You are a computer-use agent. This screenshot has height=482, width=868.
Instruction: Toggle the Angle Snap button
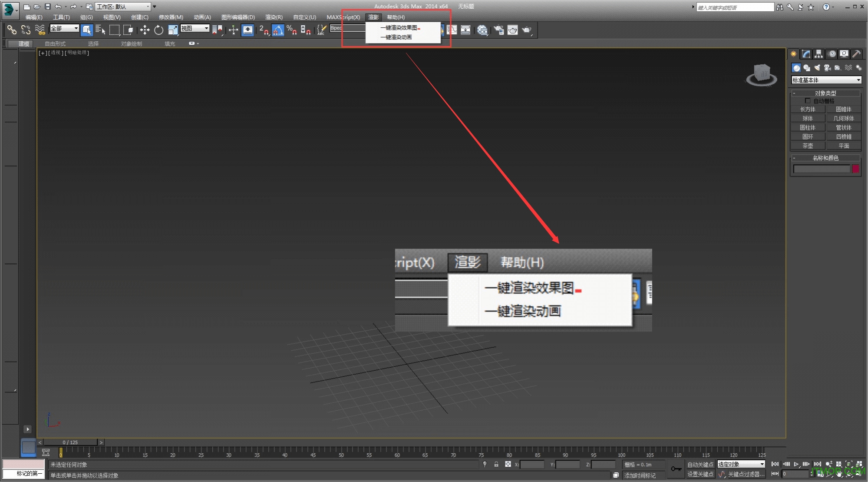[x=278, y=30]
